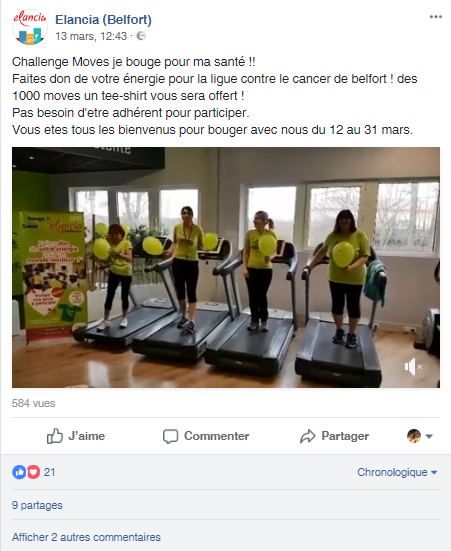Click the public globe privacy icon
The image size is (451, 551).
141,36
